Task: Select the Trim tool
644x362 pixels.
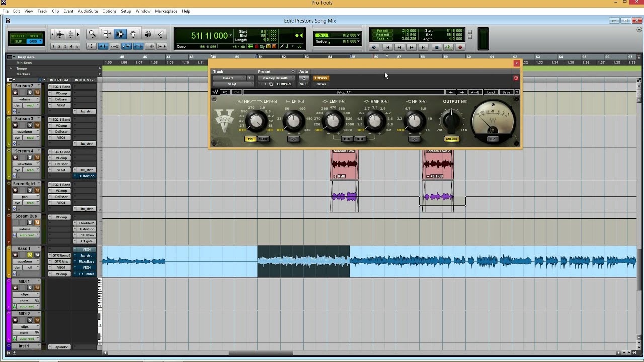Action: 107,34
